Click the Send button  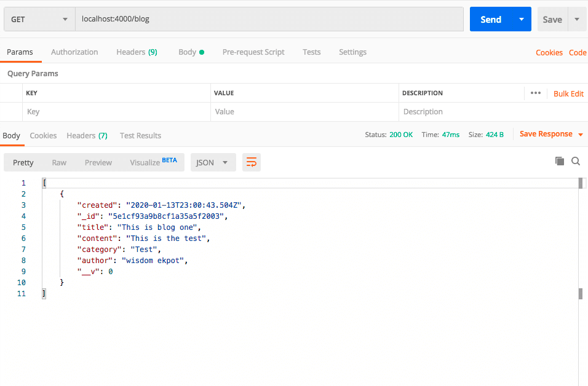pyautogui.click(x=490, y=20)
